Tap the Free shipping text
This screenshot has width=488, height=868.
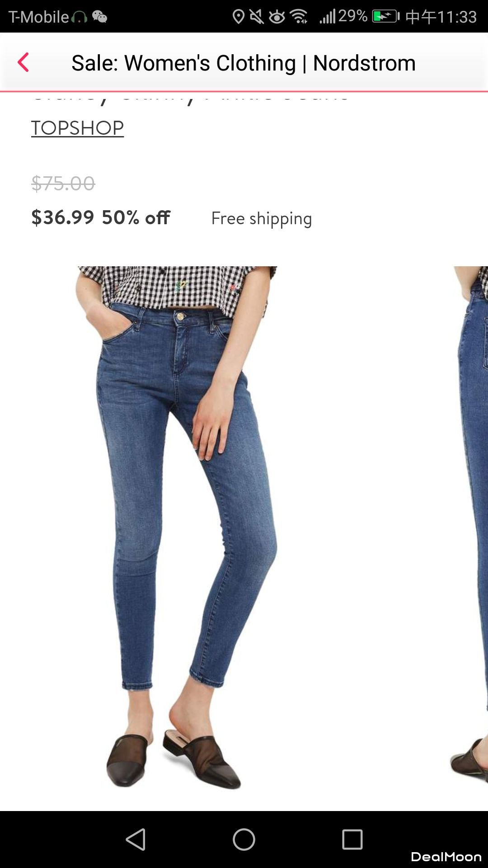[x=262, y=219]
